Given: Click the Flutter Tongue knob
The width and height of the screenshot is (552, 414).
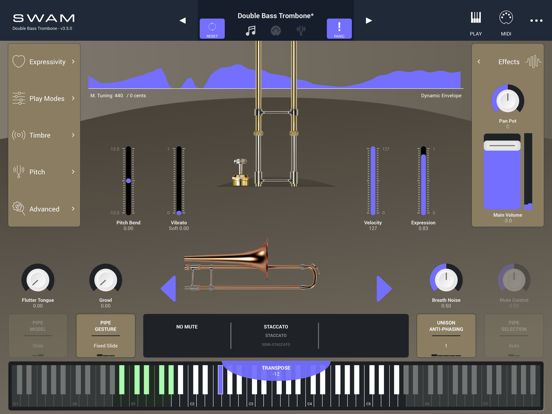Looking at the screenshot, I should [x=38, y=280].
